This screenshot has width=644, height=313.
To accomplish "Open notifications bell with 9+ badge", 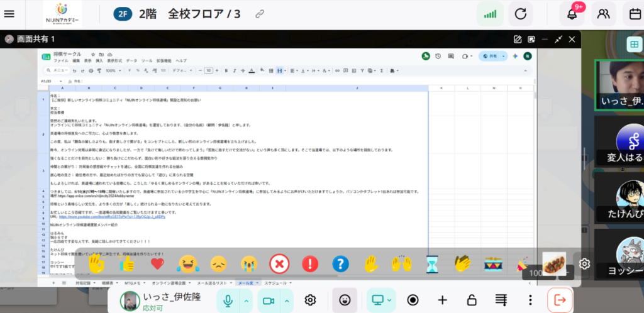I will point(572,14).
